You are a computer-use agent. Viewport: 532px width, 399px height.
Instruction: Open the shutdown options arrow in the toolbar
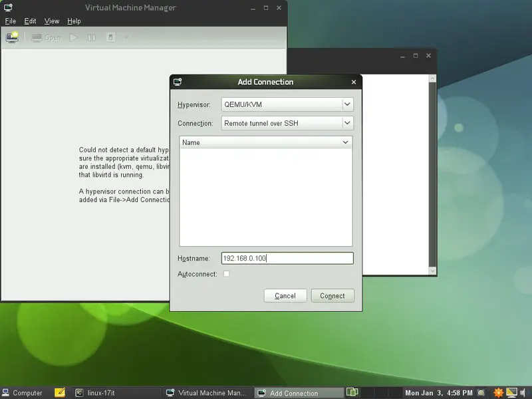point(126,37)
